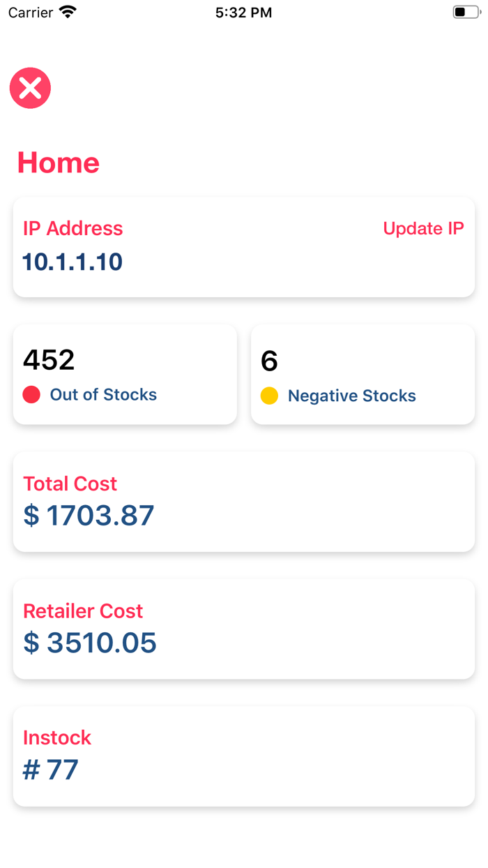Select the Total Cost card
The height and width of the screenshot is (868, 488).
(x=243, y=502)
